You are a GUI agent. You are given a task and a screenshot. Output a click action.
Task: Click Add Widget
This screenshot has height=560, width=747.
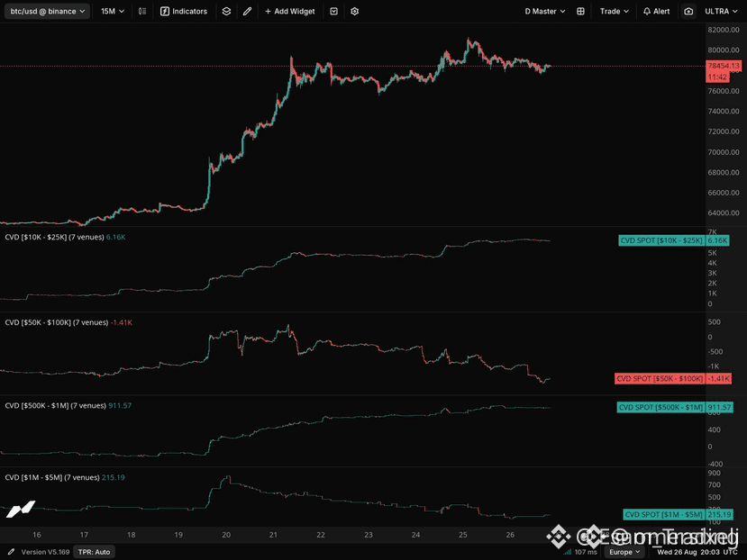tap(289, 11)
